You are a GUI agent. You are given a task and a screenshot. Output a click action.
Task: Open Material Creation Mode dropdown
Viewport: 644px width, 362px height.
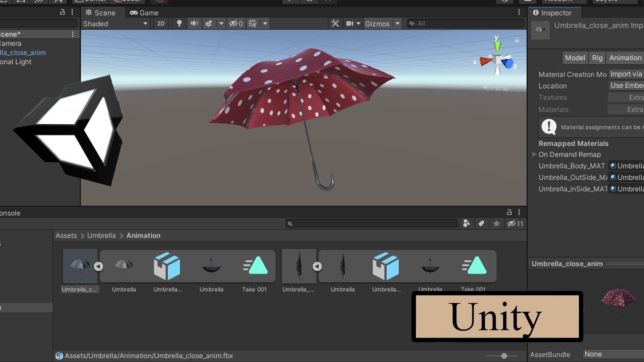pyautogui.click(x=626, y=74)
